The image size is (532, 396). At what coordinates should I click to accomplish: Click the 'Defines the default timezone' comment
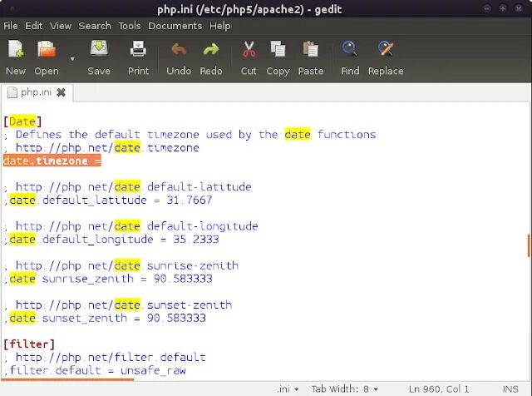[190, 135]
